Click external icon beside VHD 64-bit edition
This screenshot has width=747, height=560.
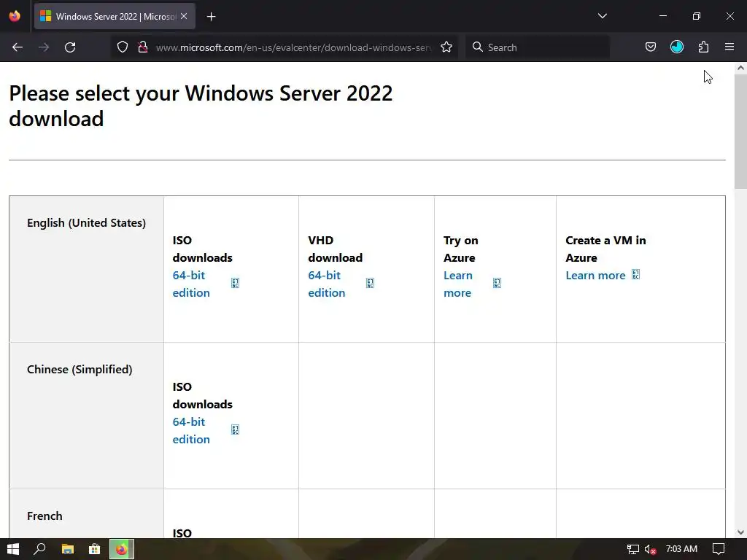(370, 283)
